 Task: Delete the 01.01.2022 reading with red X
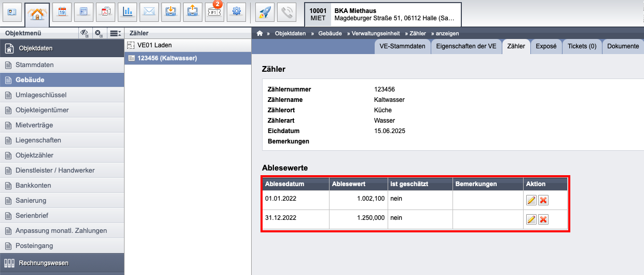click(x=543, y=200)
